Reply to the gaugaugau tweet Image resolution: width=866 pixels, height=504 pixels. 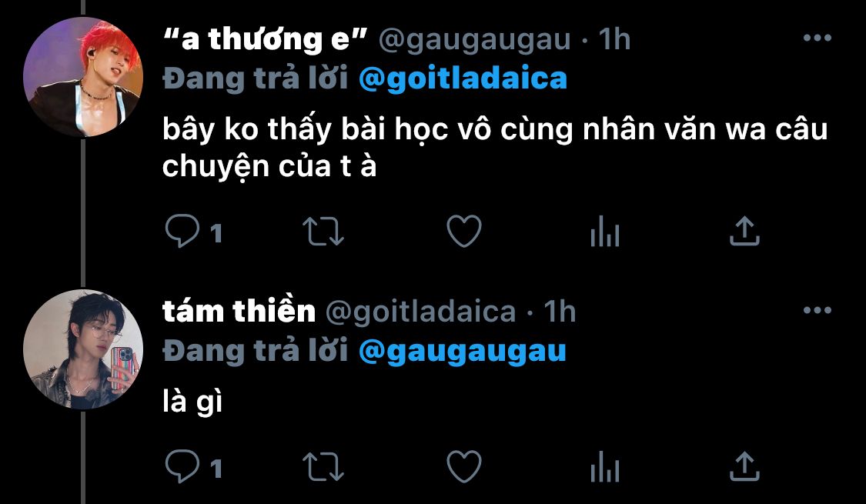pos(182,231)
